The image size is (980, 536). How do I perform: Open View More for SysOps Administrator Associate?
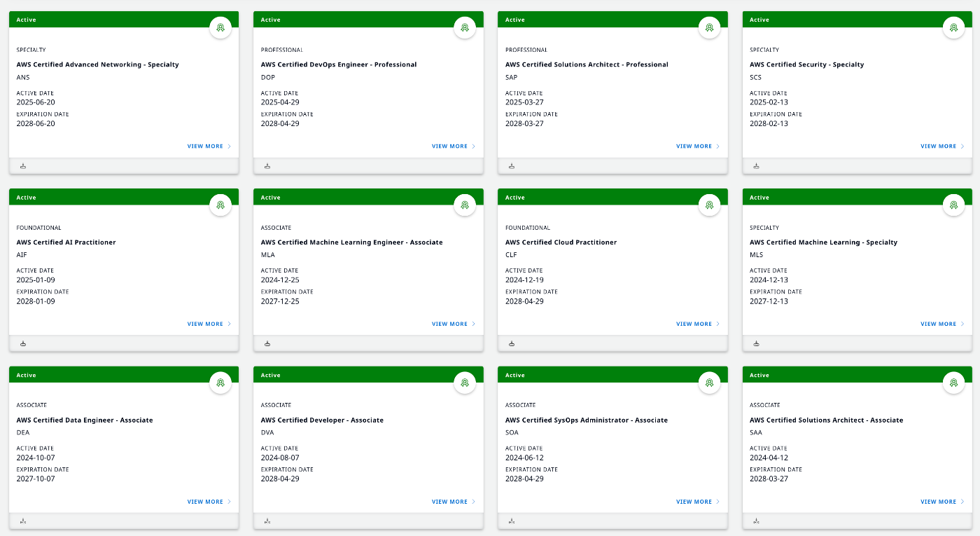[698, 502]
